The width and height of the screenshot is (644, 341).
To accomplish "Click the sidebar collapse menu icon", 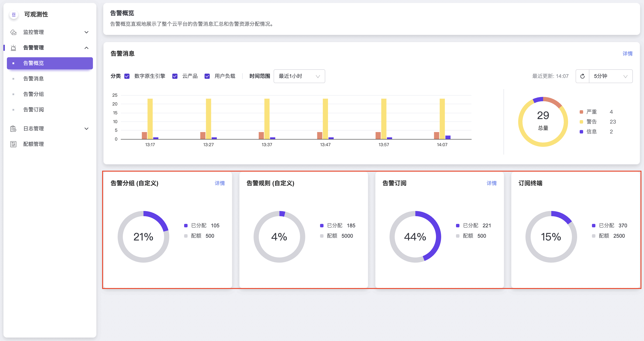I will [x=14, y=14].
